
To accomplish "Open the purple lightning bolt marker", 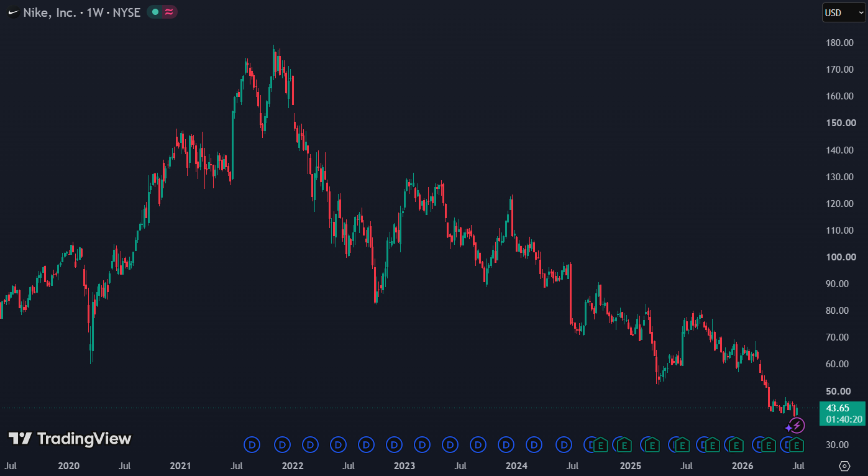I will click(797, 426).
